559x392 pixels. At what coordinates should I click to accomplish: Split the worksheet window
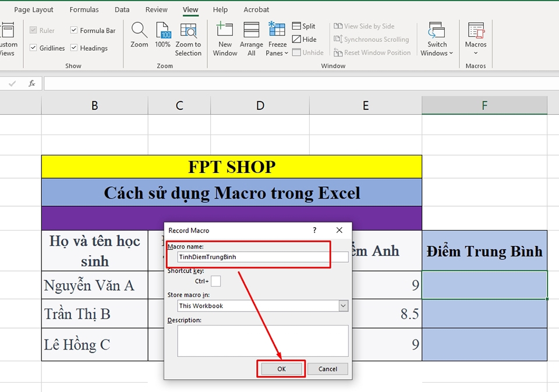304,26
